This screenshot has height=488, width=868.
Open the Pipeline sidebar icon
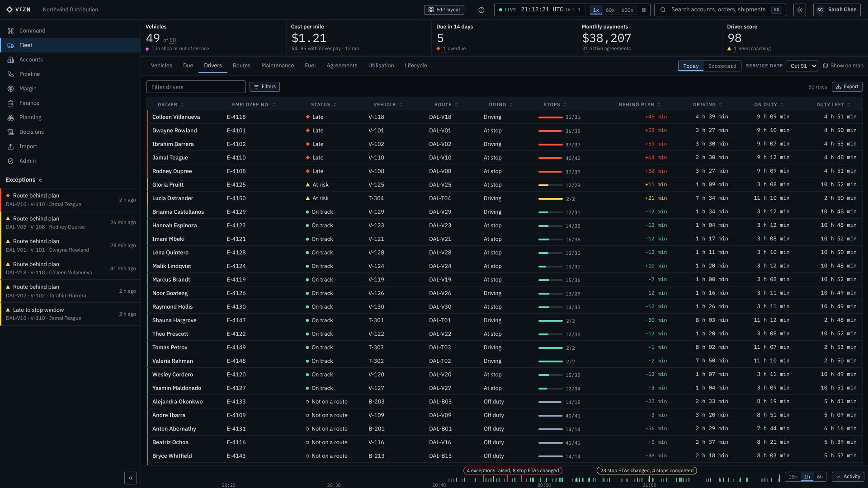(10, 74)
